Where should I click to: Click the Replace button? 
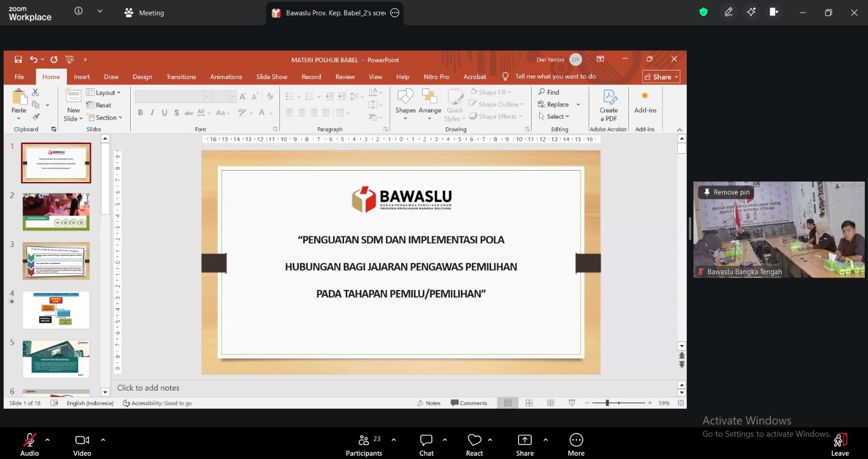click(554, 105)
